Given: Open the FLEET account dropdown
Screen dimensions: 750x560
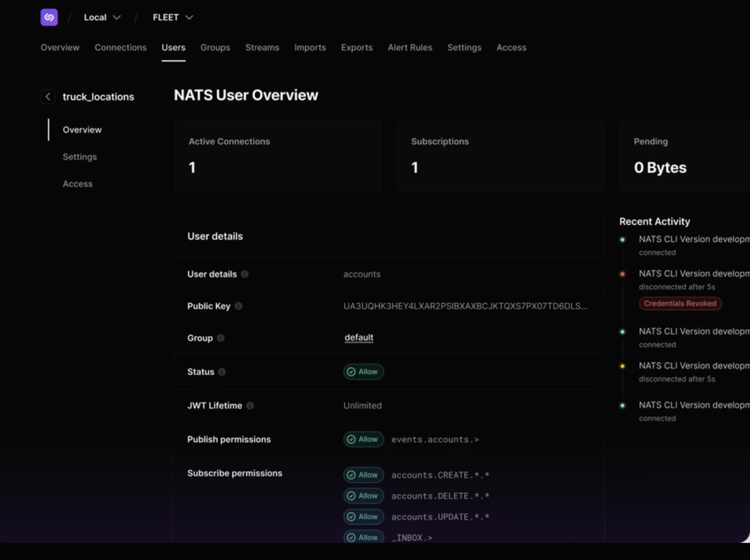Looking at the screenshot, I should coord(172,17).
